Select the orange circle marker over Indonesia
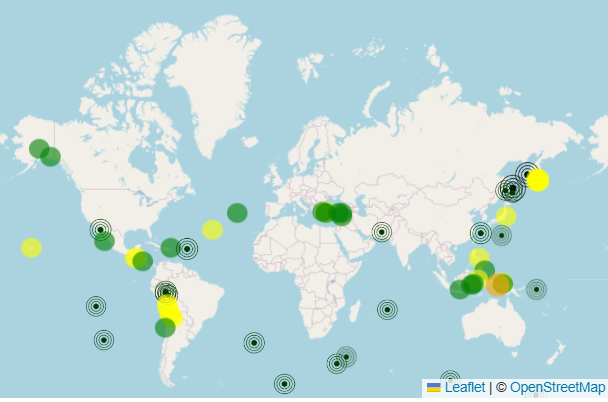 (497, 285)
